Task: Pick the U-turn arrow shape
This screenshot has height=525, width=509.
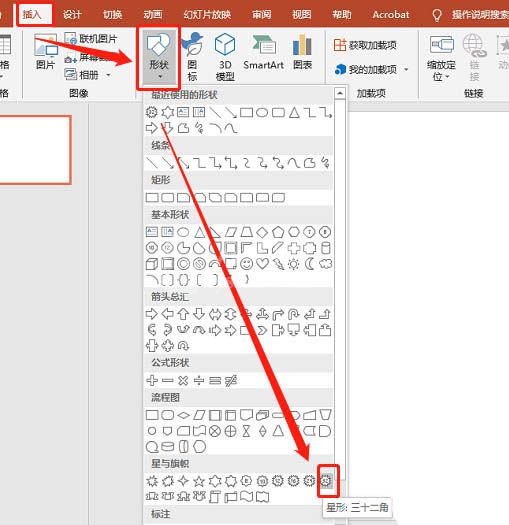Action: (294, 314)
